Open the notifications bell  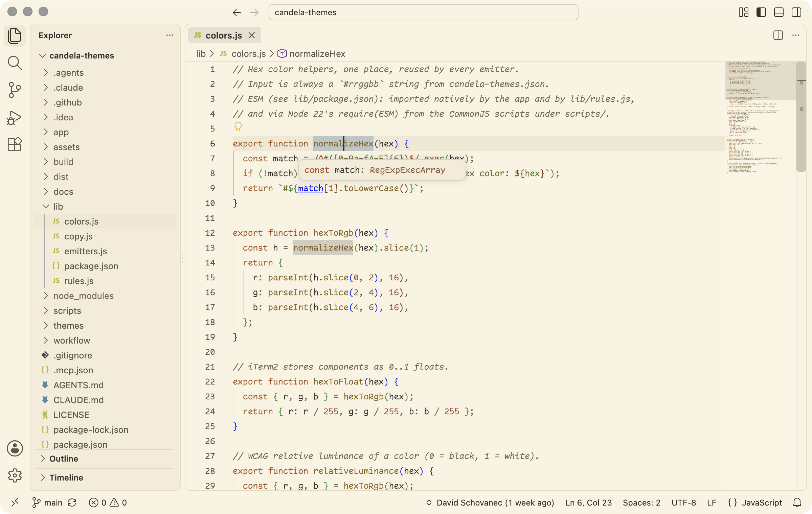[797, 503]
